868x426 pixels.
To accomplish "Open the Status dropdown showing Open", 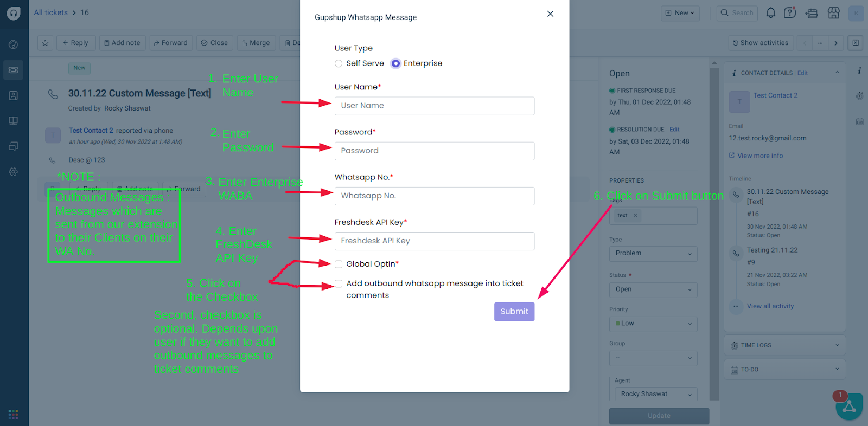I will 653,289.
